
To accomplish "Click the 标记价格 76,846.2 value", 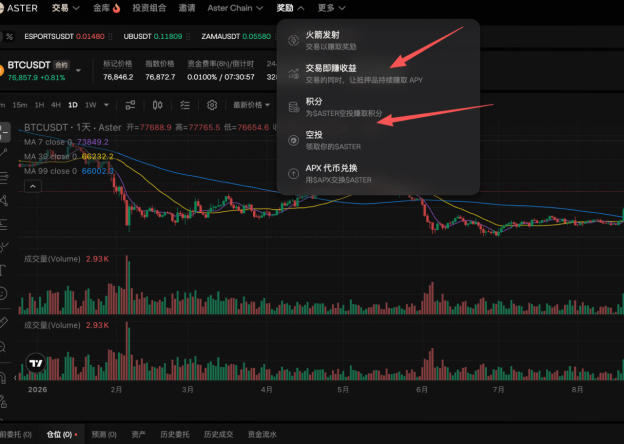I will click(118, 77).
